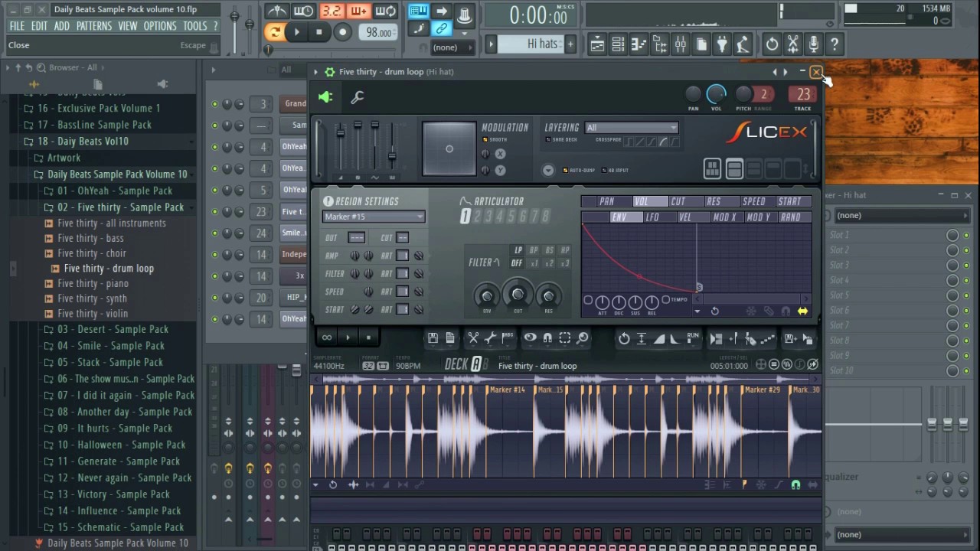980x551 pixels.
Task: Expand the Slicex window menu arrow
Action: pyautogui.click(x=315, y=72)
